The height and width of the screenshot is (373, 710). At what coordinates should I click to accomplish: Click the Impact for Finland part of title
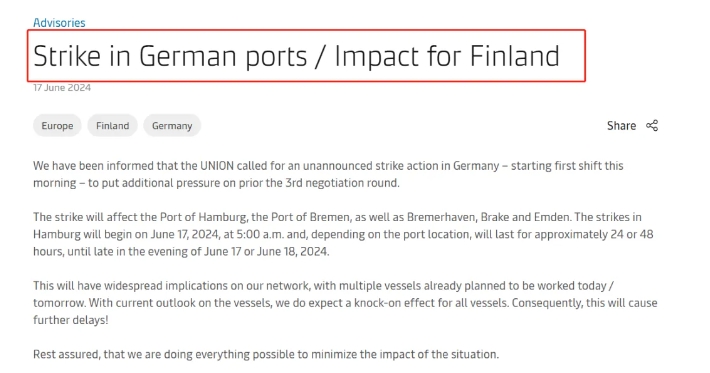point(447,57)
